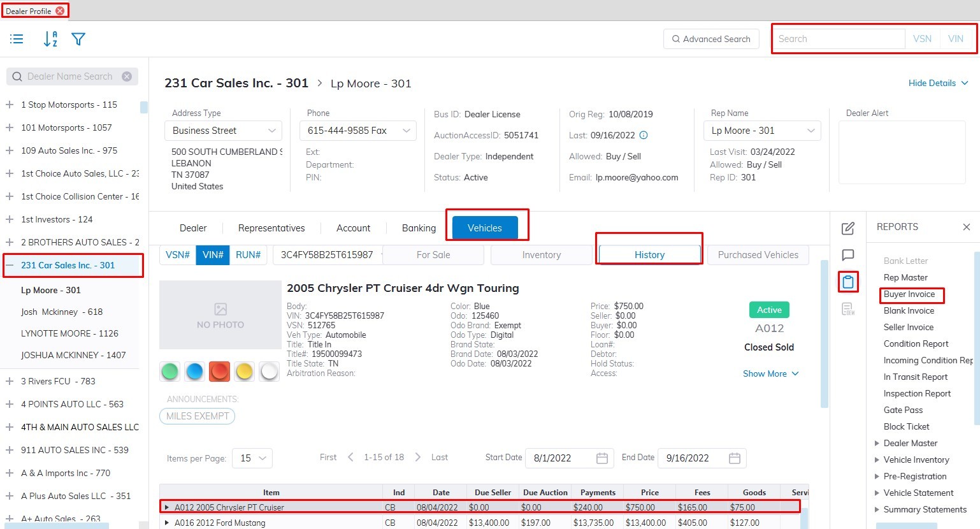Image resolution: width=980 pixels, height=529 pixels.
Task: Open the End Date calendar picker
Action: point(734,458)
